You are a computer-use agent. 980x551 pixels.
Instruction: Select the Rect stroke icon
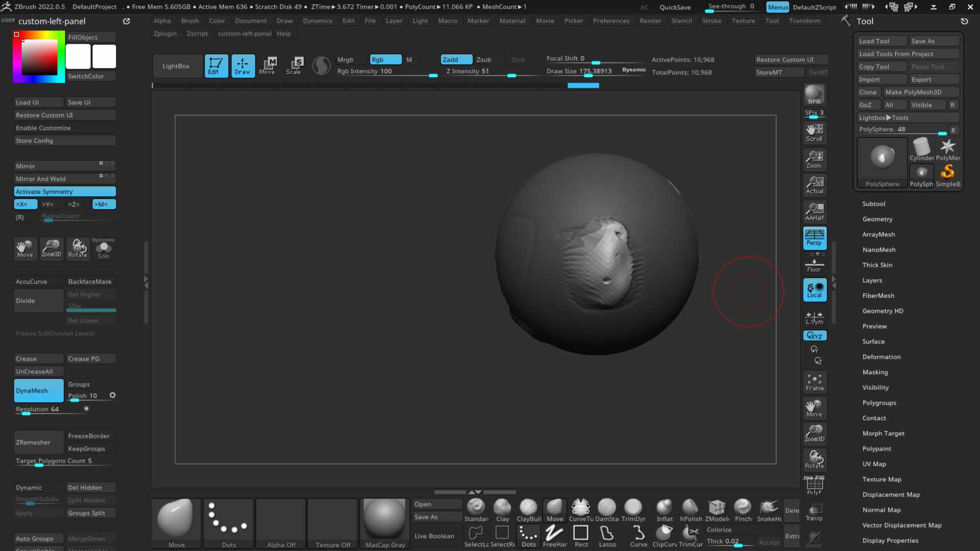click(581, 537)
